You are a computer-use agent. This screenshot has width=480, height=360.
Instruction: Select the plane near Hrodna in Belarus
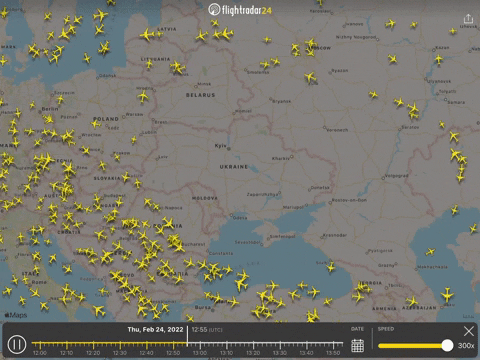[x=143, y=97]
